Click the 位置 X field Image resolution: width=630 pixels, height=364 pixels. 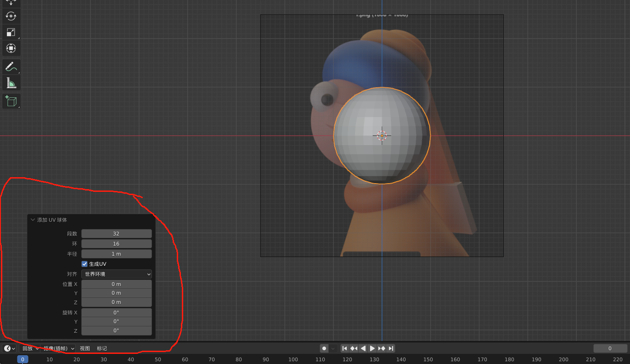coord(117,284)
